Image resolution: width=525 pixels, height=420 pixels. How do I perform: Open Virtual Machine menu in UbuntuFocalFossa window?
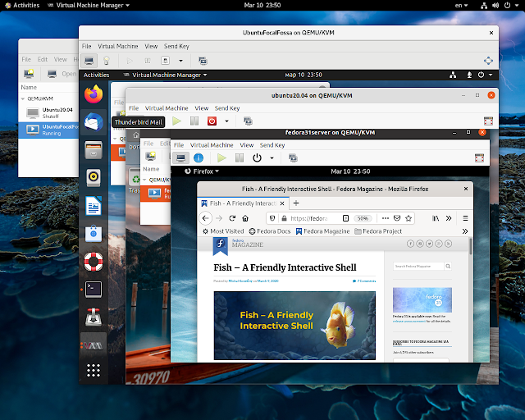[118, 46]
